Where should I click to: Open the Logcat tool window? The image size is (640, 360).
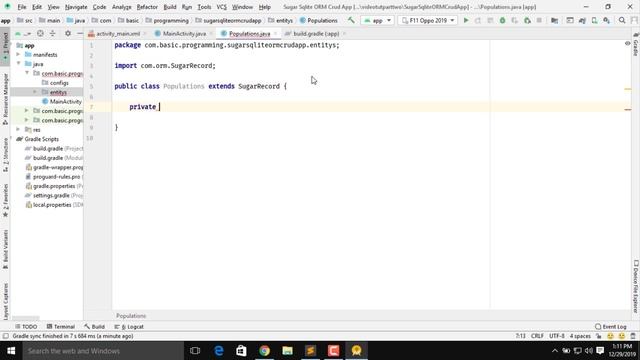129,327
